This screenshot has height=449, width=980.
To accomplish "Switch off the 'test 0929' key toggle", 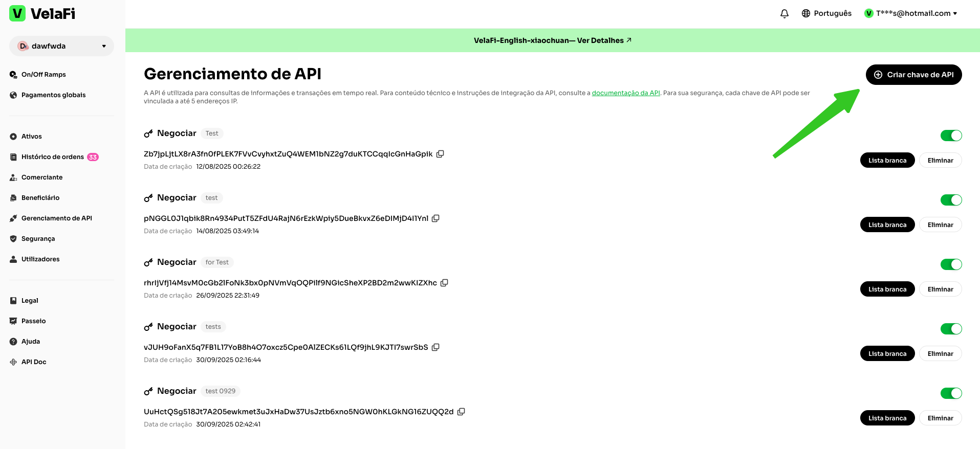I will click(951, 393).
